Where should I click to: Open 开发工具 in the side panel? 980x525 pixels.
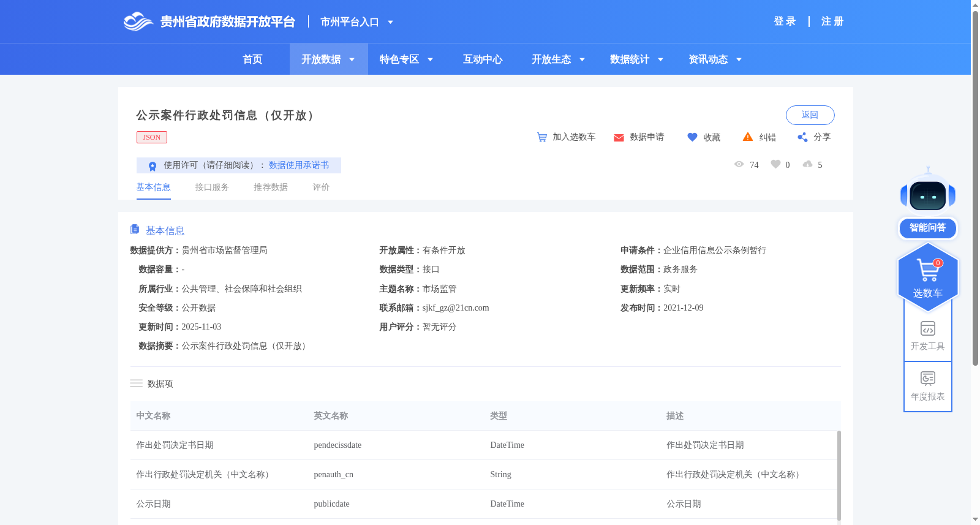click(928, 336)
